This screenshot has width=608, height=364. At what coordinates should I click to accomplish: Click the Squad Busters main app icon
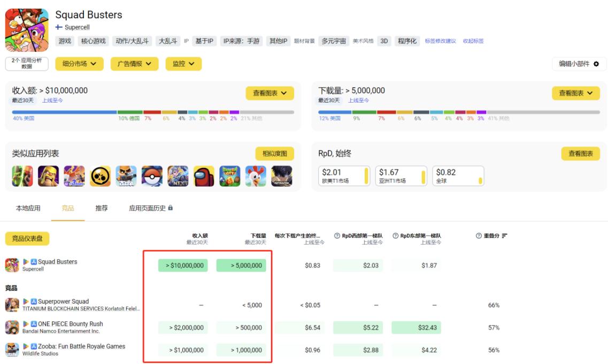tap(27, 30)
